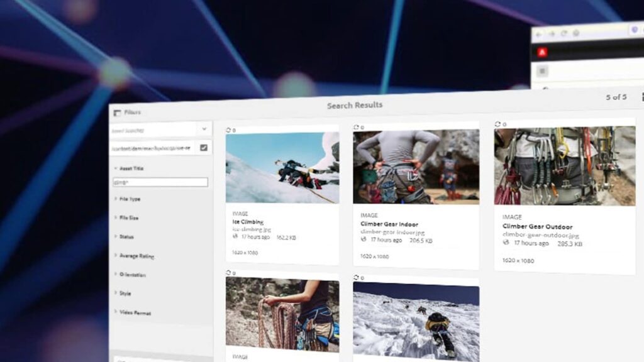The image size is (644, 362).
Task: Expand the File Type filter
Action: (129, 199)
